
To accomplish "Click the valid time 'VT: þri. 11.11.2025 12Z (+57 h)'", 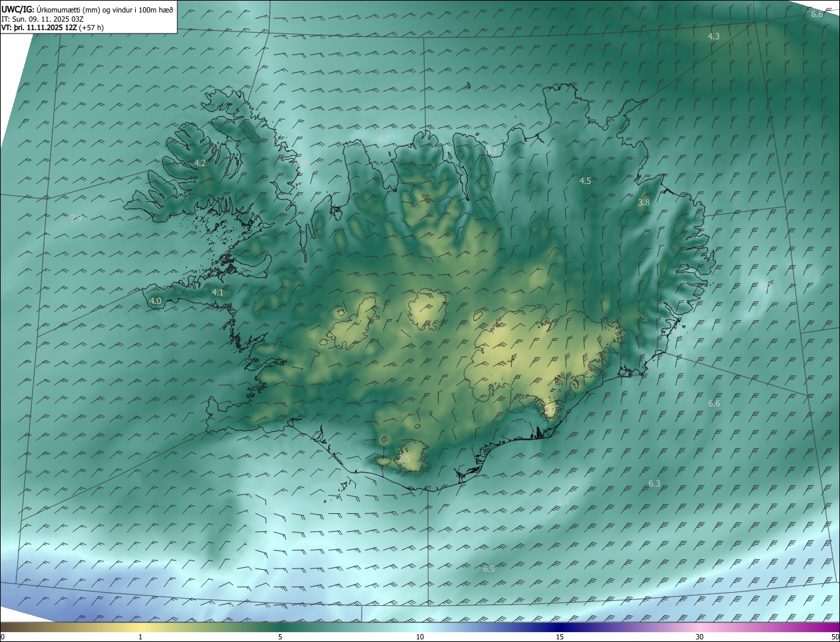I will pos(52,28).
